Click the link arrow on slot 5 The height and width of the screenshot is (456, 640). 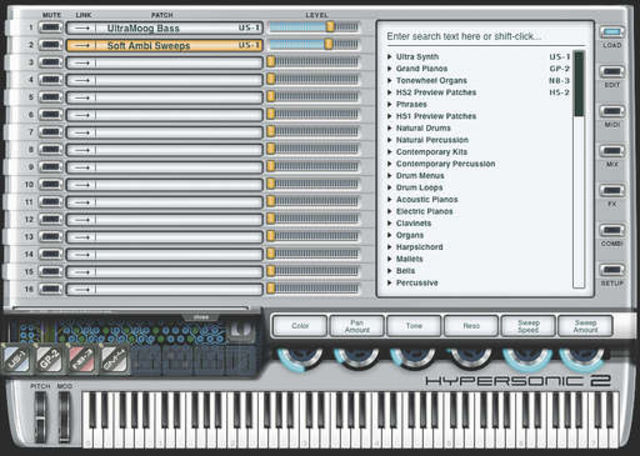82,98
